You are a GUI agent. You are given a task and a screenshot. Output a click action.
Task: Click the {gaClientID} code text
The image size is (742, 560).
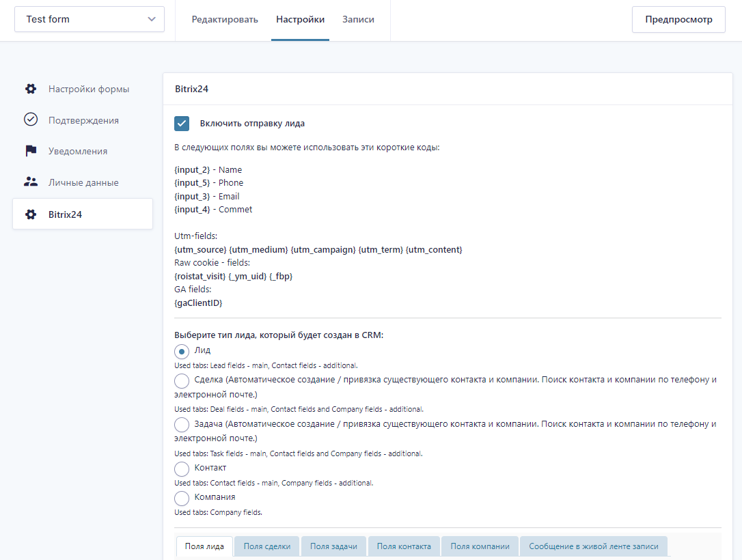click(x=198, y=303)
